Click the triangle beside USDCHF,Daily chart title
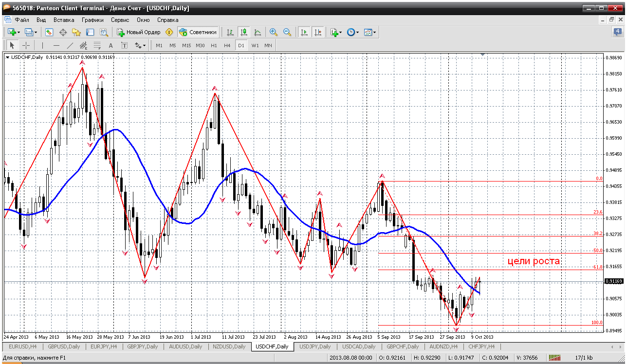The height and width of the screenshot is (364, 627). [7, 57]
